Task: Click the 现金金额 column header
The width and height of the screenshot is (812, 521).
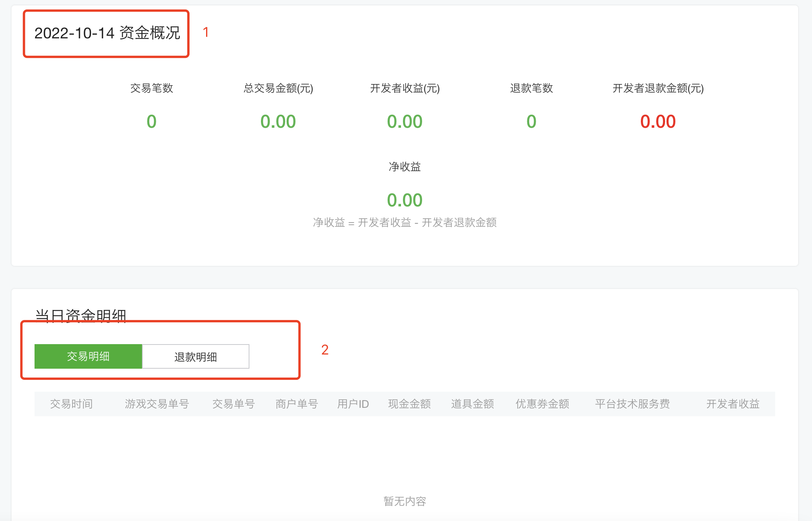Action: click(x=409, y=404)
